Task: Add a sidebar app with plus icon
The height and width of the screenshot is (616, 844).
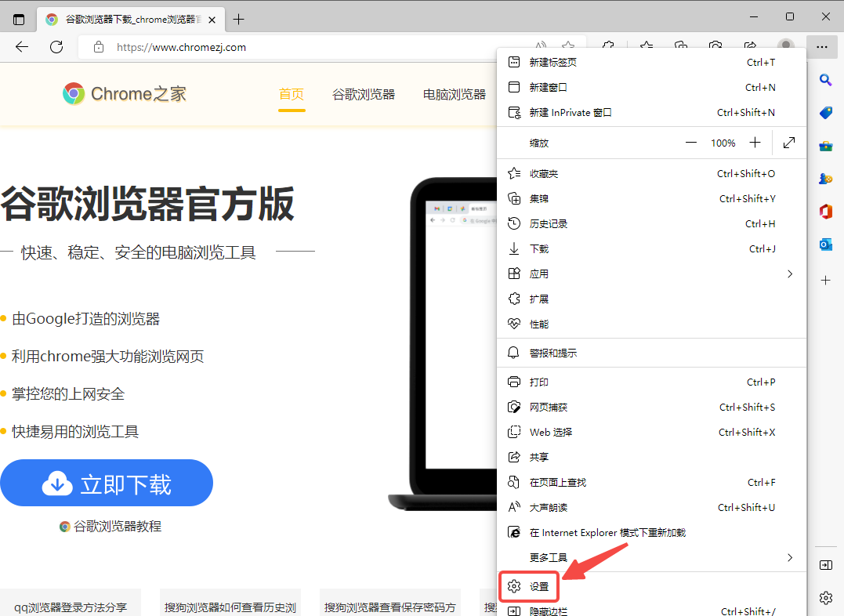Action: tap(826, 281)
